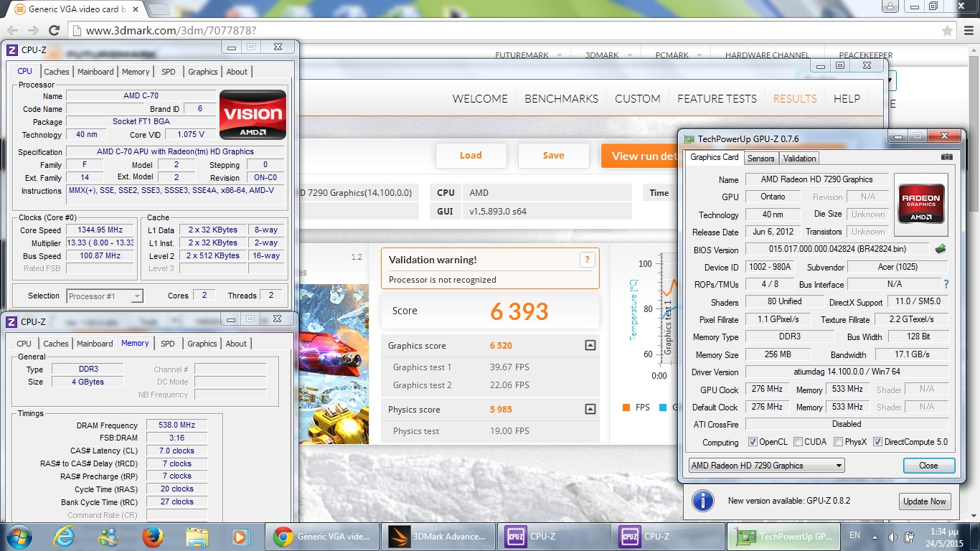Open 3DMark Advanced taskbar button
The height and width of the screenshot is (551, 980).
click(438, 537)
